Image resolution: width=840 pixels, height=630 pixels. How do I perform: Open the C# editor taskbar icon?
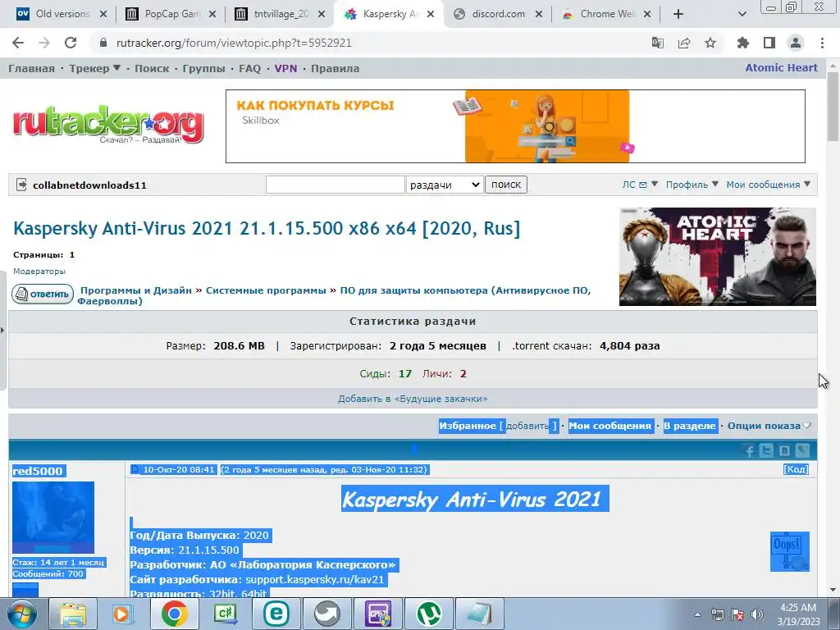pyautogui.click(x=225, y=614)
